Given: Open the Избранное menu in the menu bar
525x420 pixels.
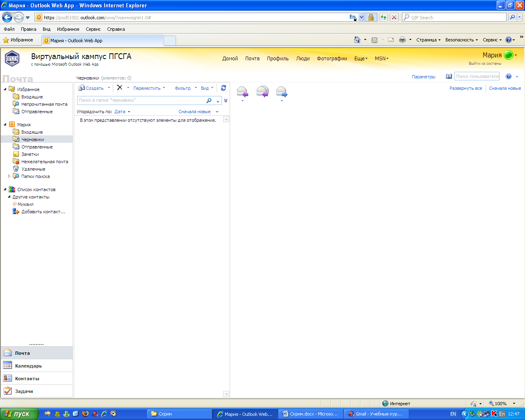Looking at the screenshot, I should coord(68,29).
